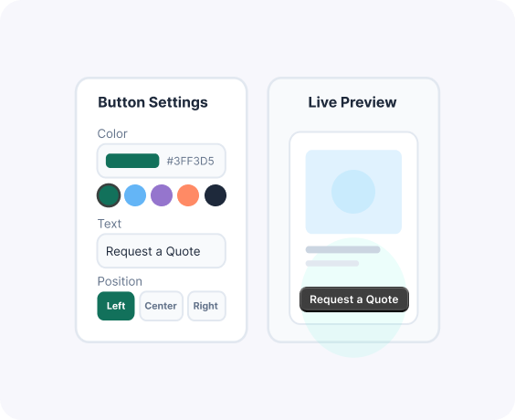Click the Color label

point(112,133)
